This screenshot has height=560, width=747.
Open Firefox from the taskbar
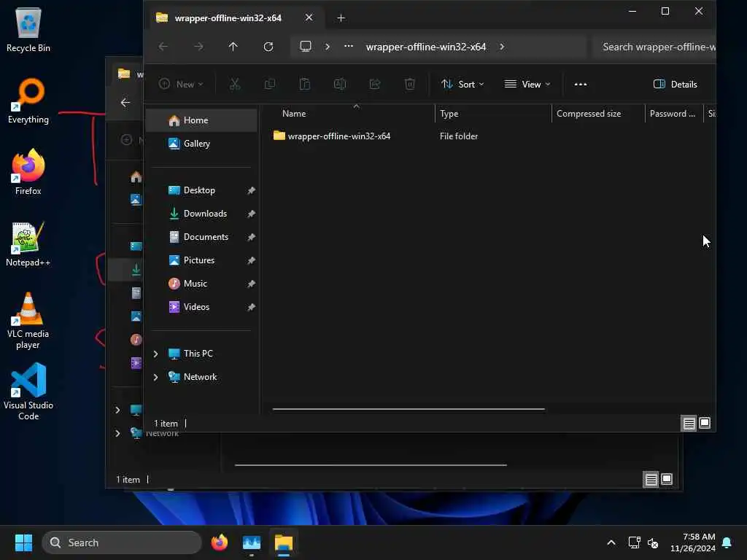[x=220, y=542]
